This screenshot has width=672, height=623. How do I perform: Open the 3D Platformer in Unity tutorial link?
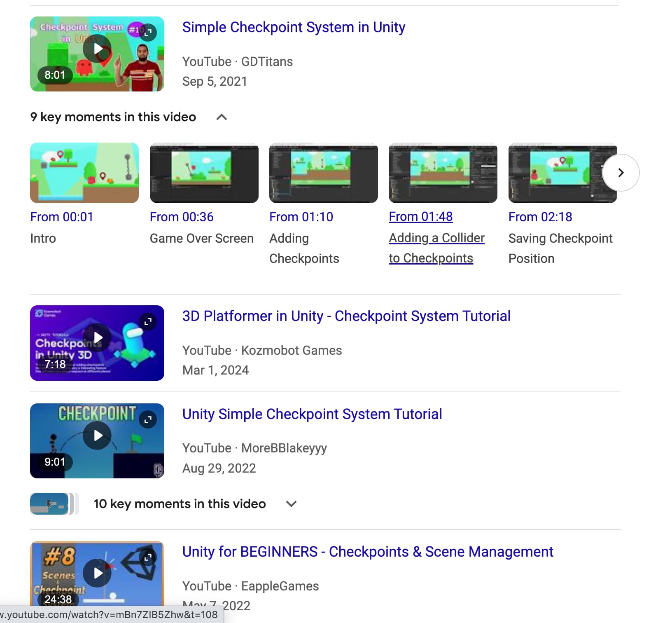346,316
